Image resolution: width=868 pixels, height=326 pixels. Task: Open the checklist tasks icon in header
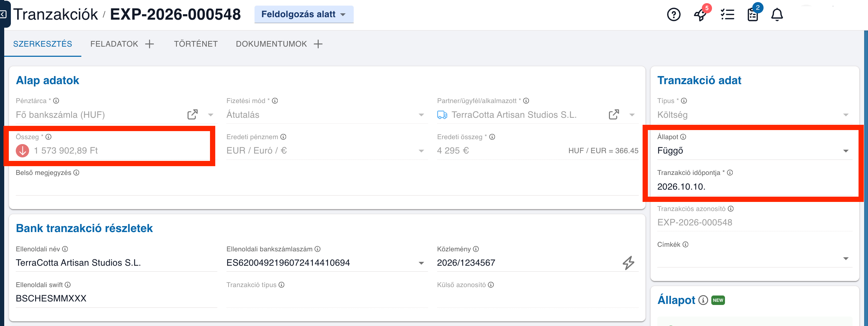[727, 15]
